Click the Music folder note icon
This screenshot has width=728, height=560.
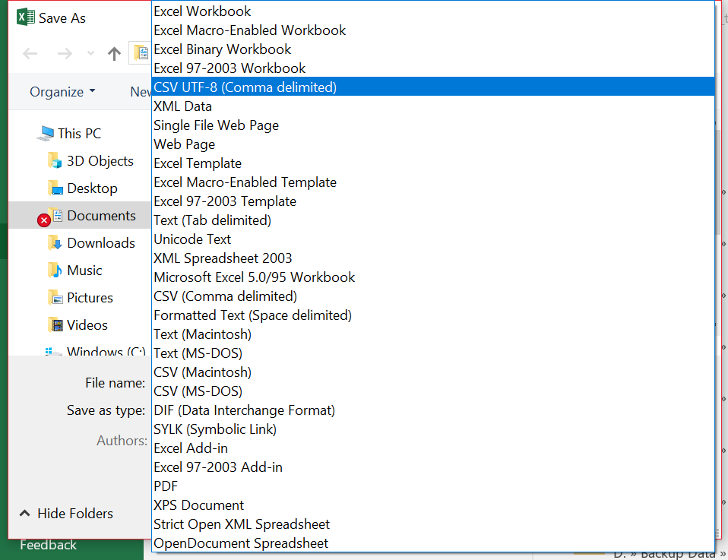coord(55,271)
